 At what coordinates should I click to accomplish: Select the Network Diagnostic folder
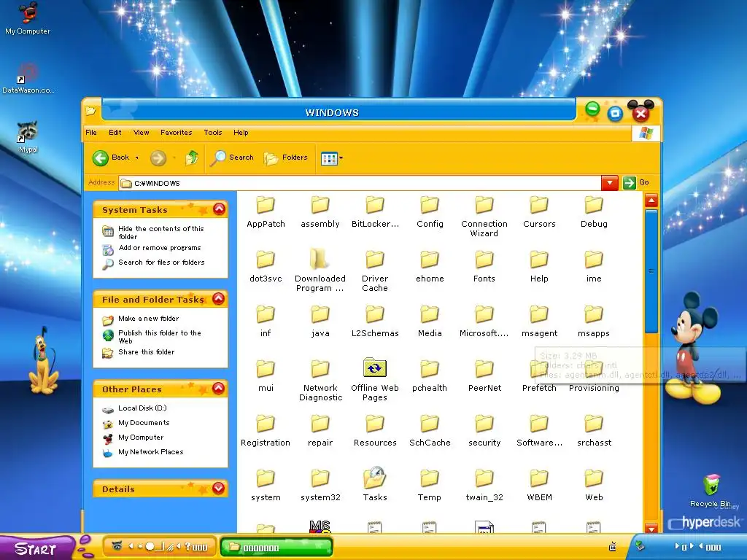pos(320,380)
